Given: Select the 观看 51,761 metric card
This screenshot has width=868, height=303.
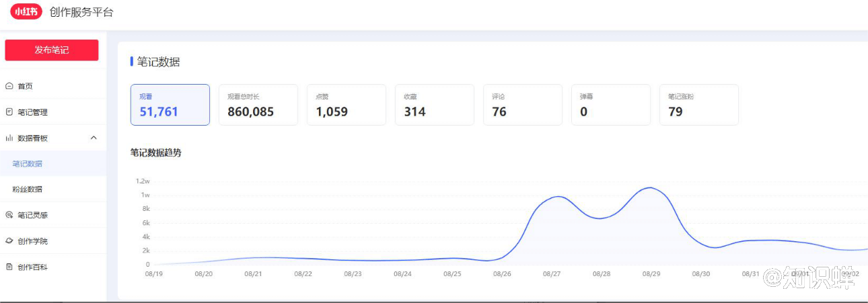Looking at the screenshot, I should pyautogui.click(x=170, y=105).
